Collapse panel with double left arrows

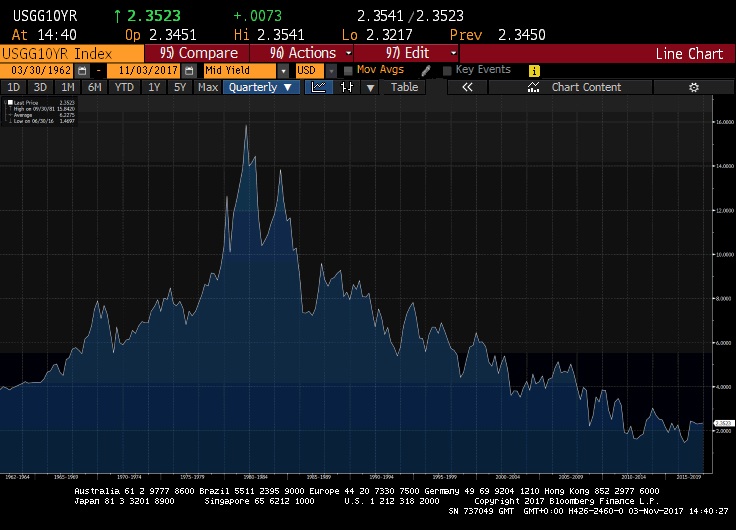[x=466, y=87]
